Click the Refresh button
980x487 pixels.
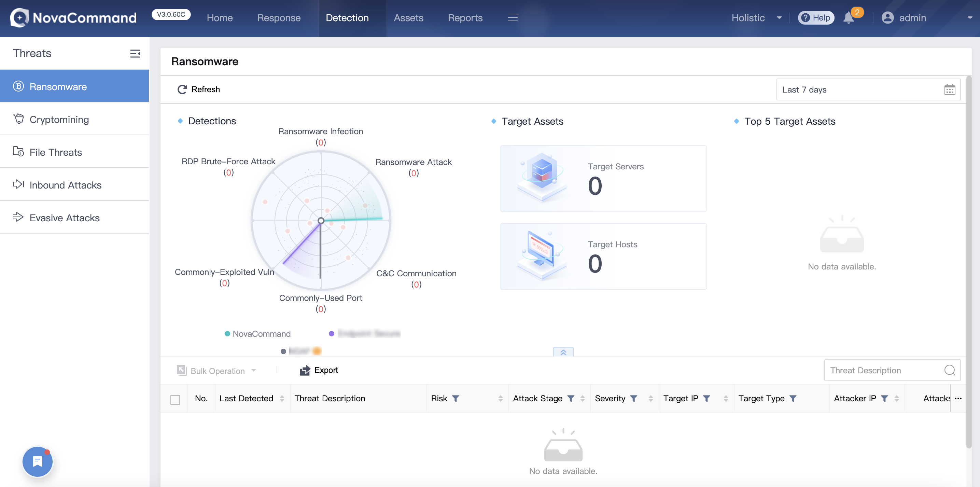199,89
